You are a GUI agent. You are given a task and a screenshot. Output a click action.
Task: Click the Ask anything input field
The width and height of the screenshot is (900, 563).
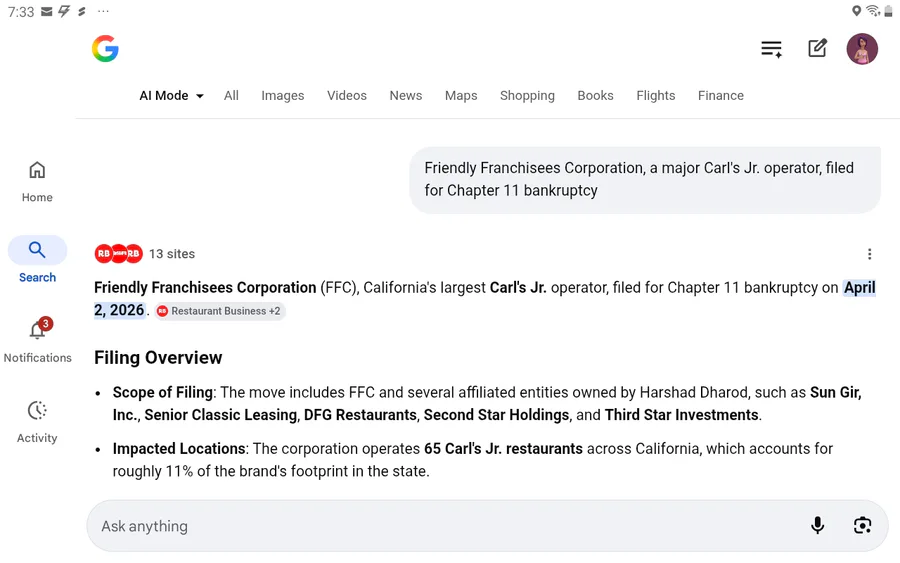(440, 526)
